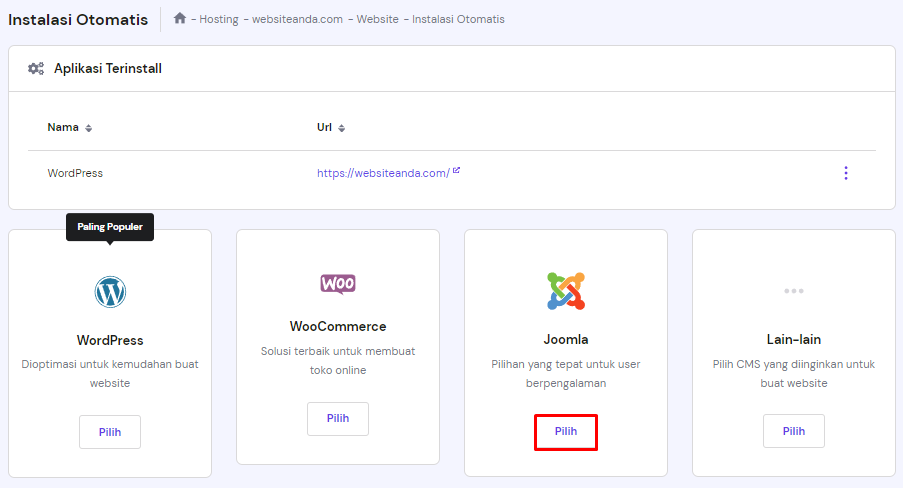Click Aplikasi Terinstall heading
Screen dimensions: 903x488
point(108,69)
